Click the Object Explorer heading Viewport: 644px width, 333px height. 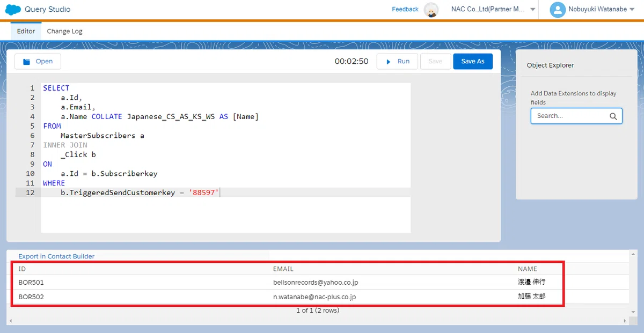551,65
